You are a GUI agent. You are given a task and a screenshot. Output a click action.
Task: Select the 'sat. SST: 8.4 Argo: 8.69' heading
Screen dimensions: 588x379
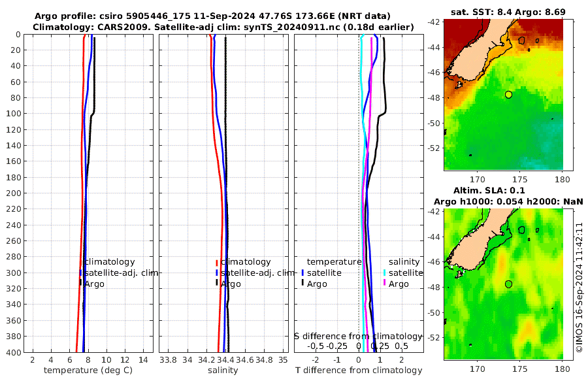(508, 12)
